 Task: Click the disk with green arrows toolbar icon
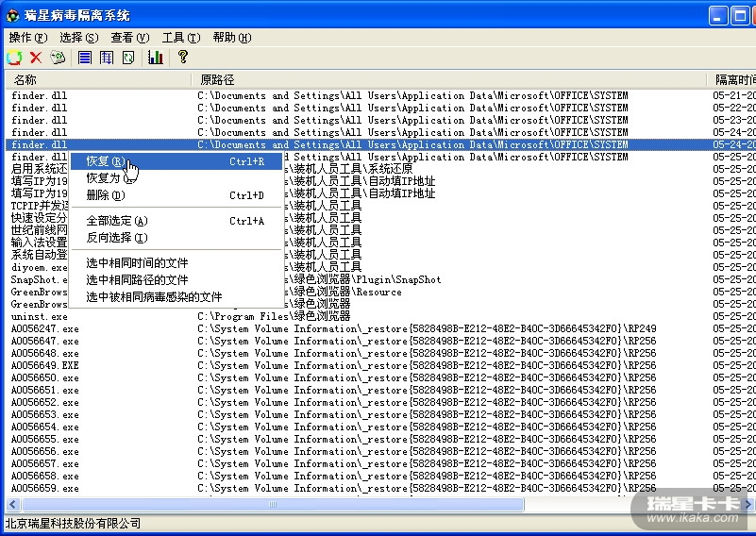coord(58,58)
